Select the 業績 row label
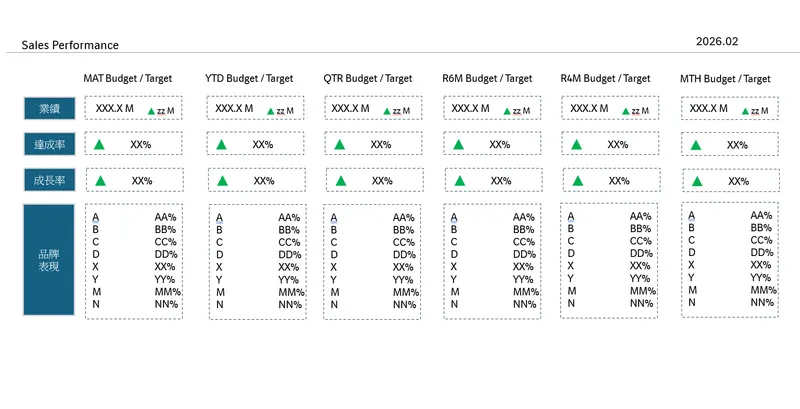The height and width of the screenshot is (409, 800). (50, 109)
